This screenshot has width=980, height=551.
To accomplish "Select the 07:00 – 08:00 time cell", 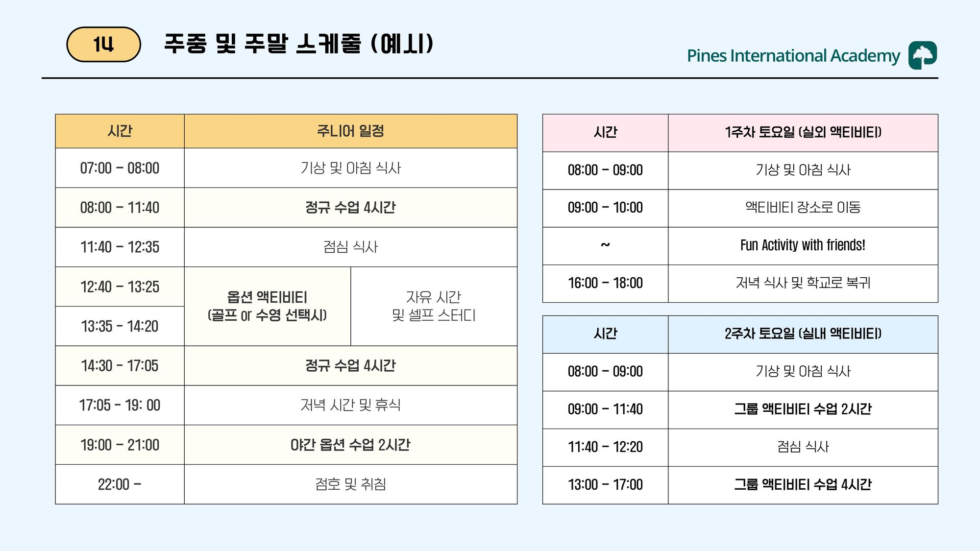I will click(x=120, y=168).
